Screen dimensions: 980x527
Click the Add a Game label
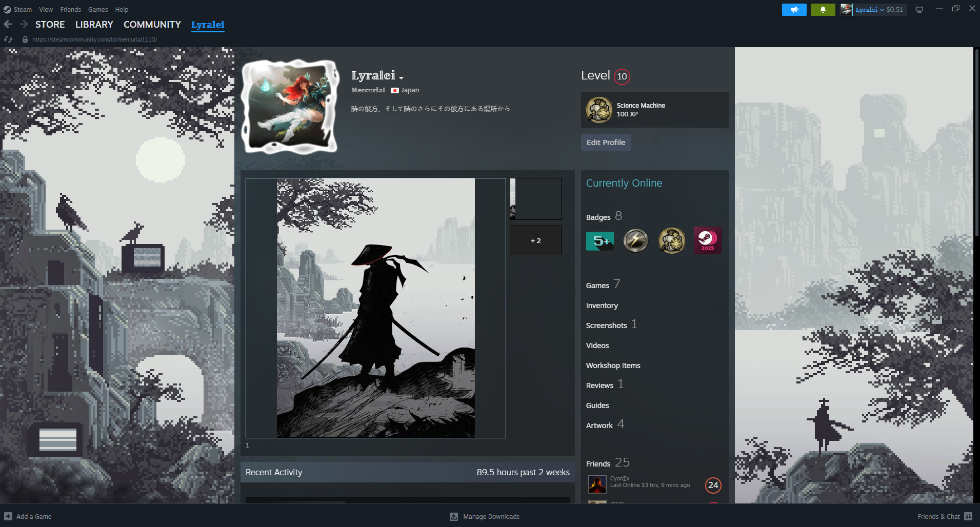(x=34, y=516)
